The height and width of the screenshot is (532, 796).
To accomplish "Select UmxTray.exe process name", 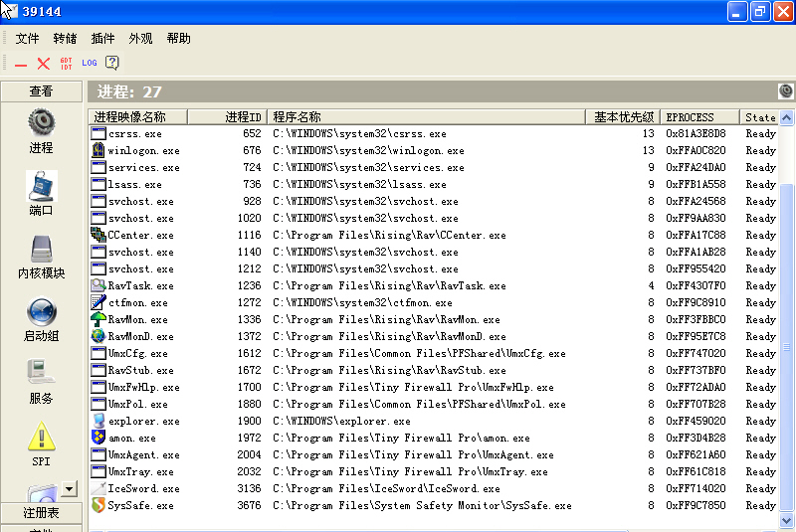I will pyautogui.click(x=140, y=471).
